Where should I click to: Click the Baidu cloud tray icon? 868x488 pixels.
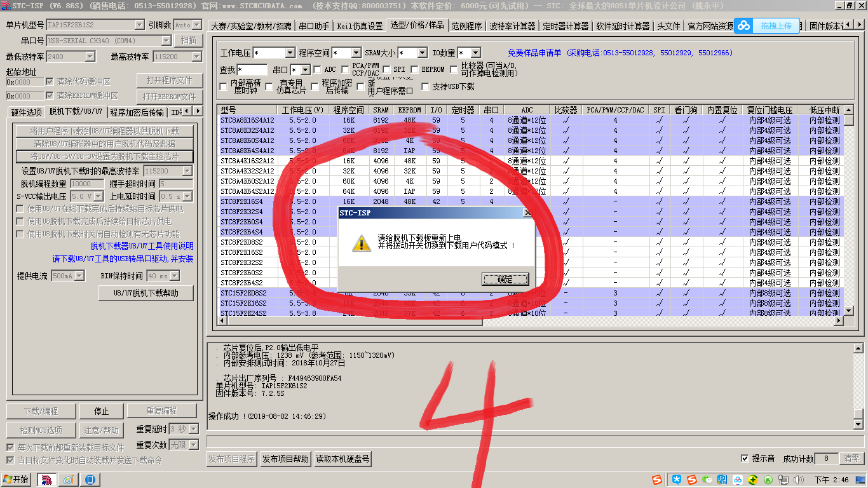tap(737, 480)
